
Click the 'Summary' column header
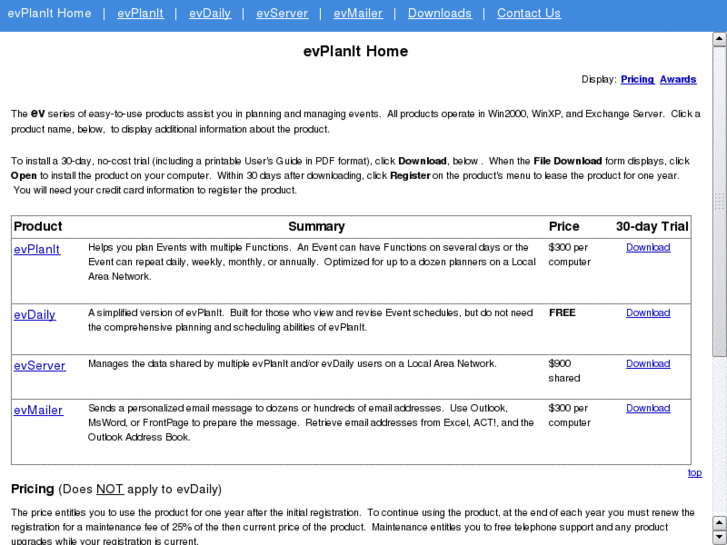(316, 226)
